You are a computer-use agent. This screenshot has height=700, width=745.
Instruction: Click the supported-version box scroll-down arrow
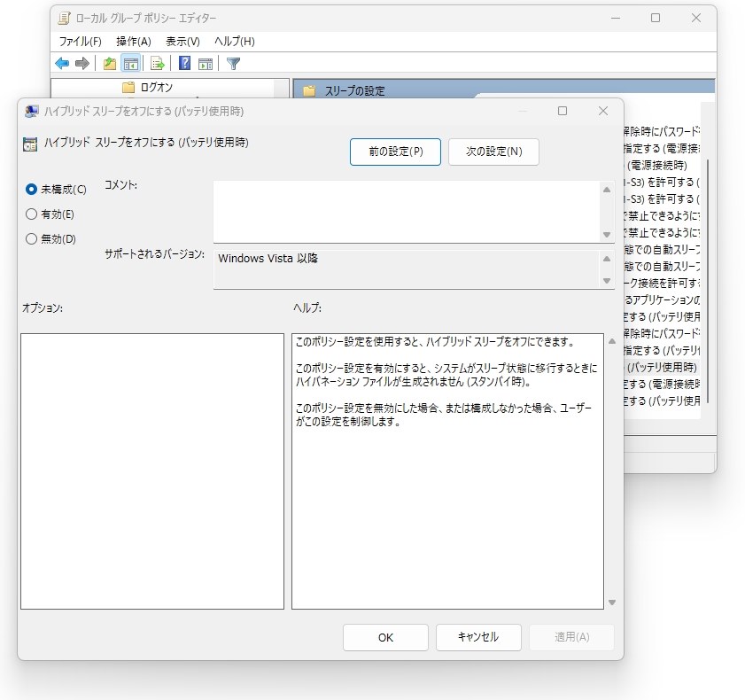607,280
